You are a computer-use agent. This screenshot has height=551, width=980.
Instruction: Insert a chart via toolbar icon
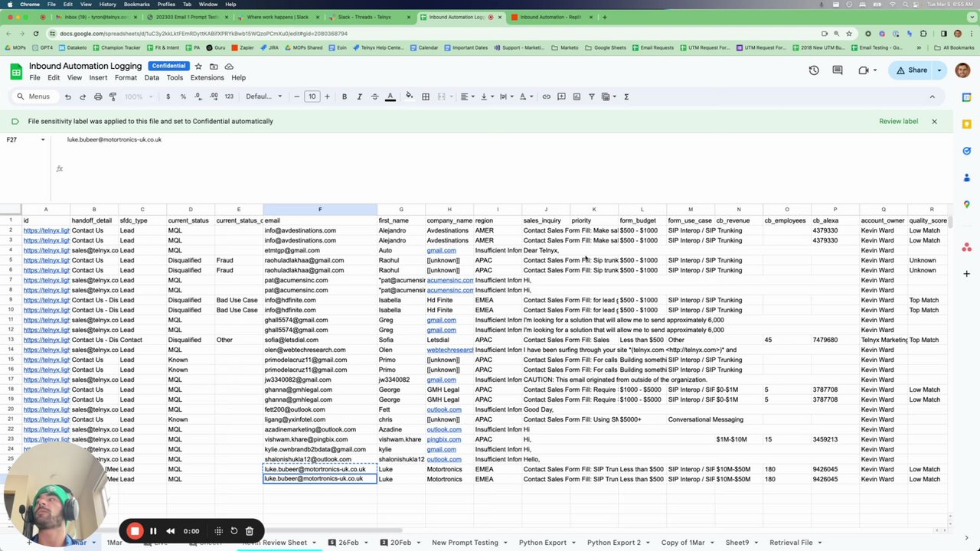point(577,96)
